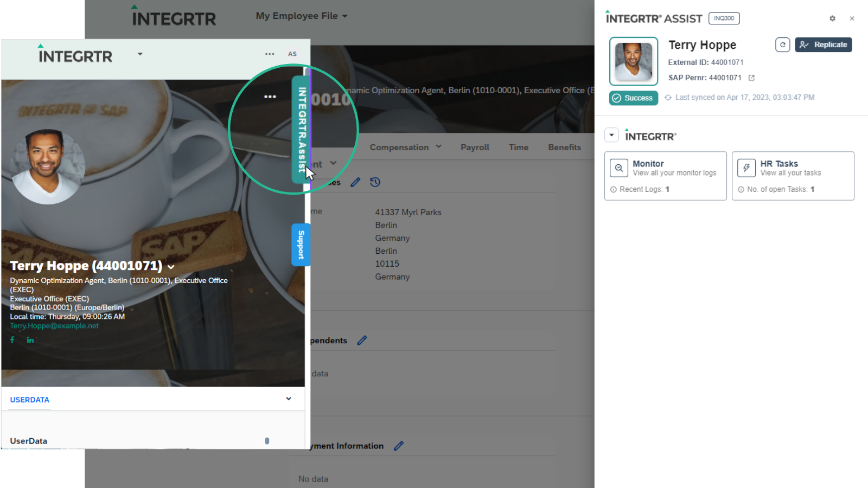The height and width of the screenshot is (488, 868).
Task: Open My Employee File dropdown
Action: coord(302,16)
